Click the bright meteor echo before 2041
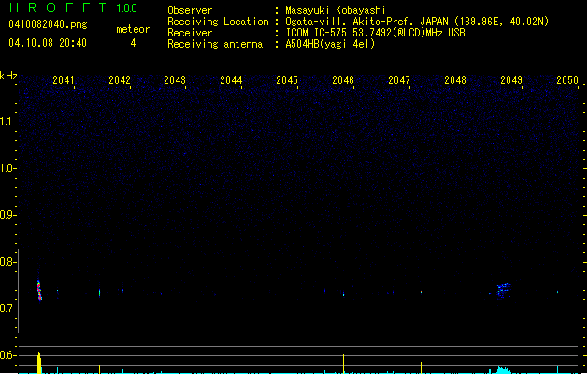Viewport: 588px width, 374px height. point(39,290)
